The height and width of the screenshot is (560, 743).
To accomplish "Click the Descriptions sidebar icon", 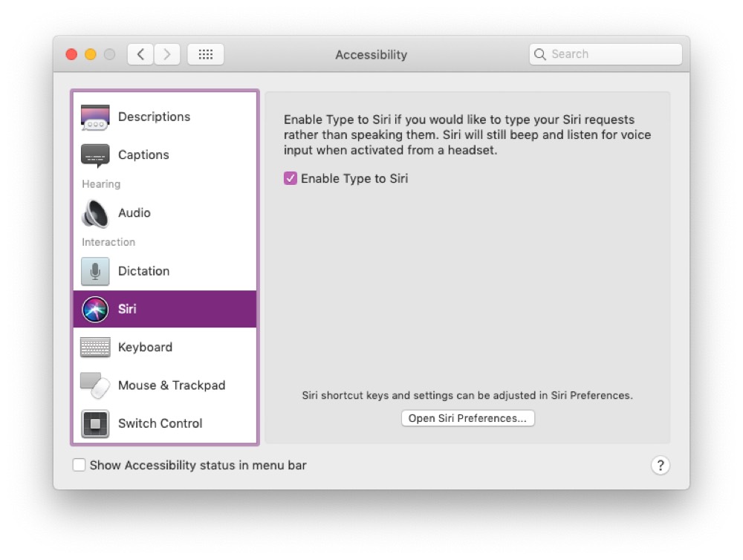I will 95,117.
